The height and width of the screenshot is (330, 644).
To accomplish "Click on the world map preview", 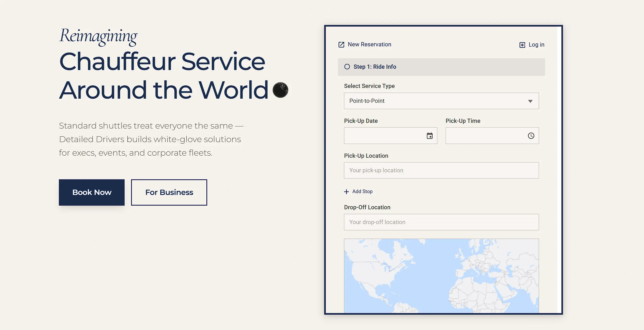I will 441,276.
